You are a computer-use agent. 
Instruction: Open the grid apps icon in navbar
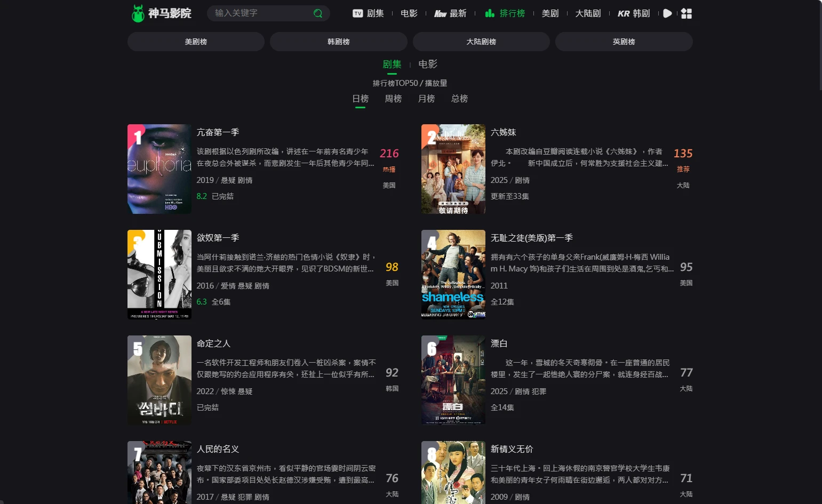687,13
